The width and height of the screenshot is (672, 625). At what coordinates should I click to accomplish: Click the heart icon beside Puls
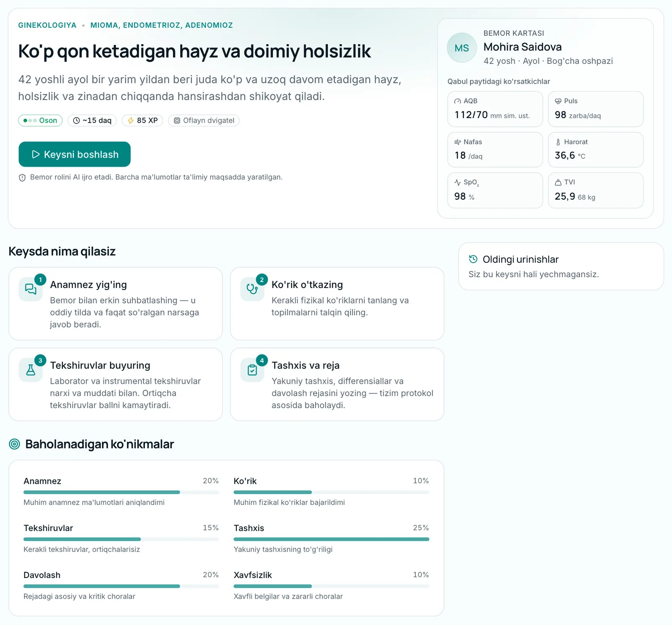pyautogui.click(x=558, y=101)
